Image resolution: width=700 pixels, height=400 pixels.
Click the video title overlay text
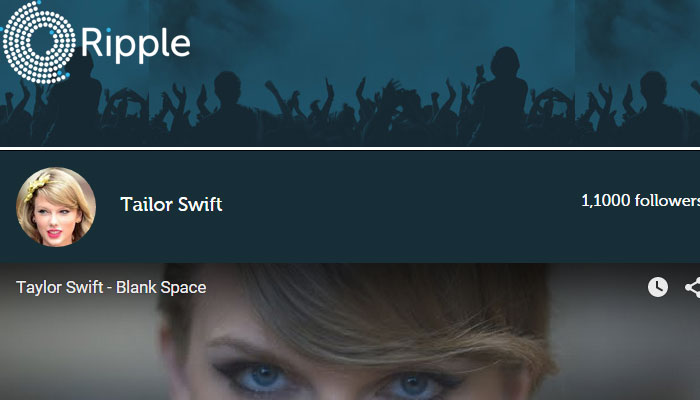(111, 287)
